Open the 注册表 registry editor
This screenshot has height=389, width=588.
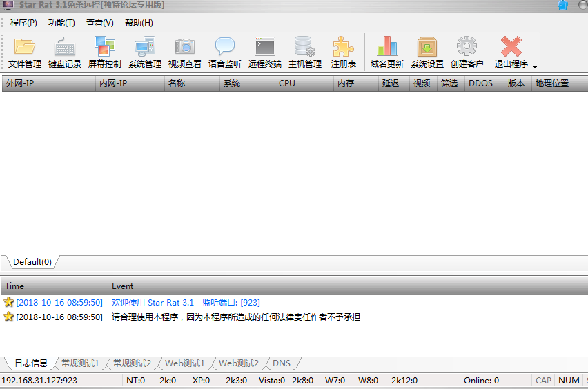[344, 52]
